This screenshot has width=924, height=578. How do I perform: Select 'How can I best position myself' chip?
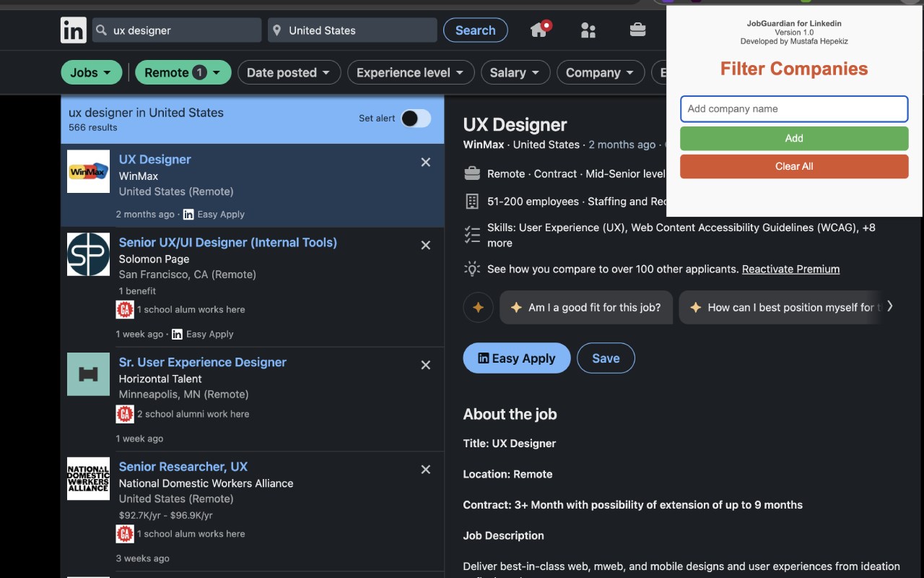[x=781, y=307]
